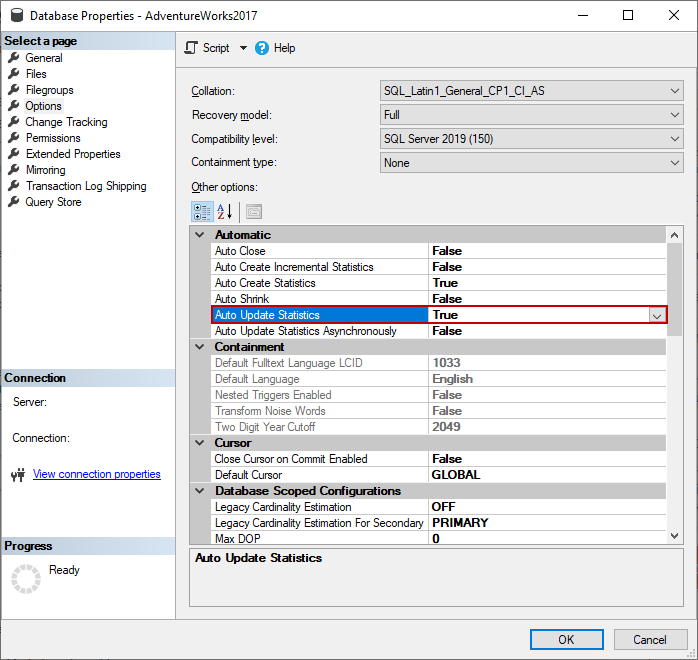This screenshot has width=698, height=660.
Task: Open the Change Tracking page
Action: [x=66, y=122]
